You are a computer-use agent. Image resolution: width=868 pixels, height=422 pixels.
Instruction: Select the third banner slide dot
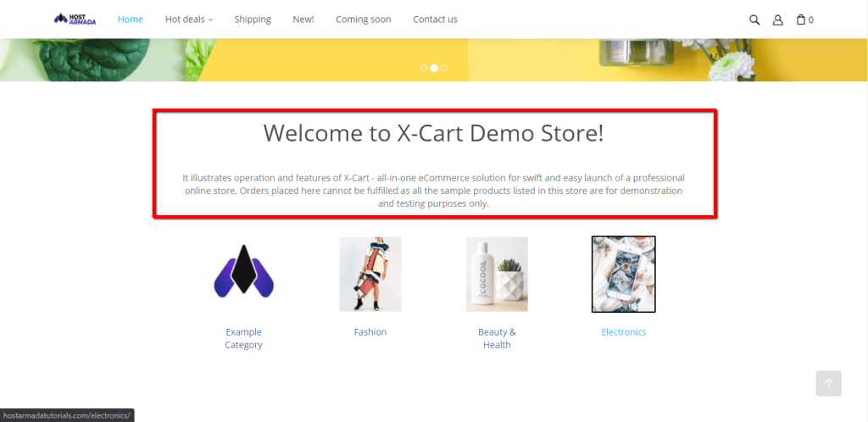444,68
